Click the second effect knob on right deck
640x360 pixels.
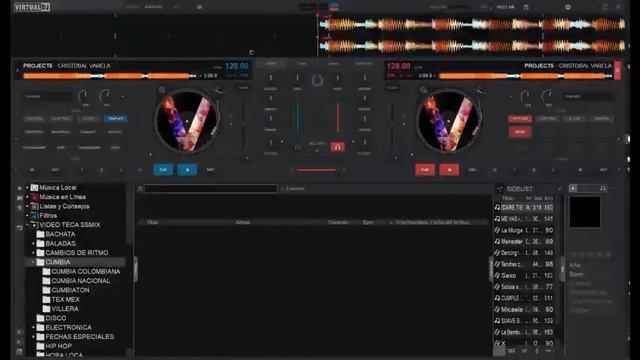click(x=547, y=96)
